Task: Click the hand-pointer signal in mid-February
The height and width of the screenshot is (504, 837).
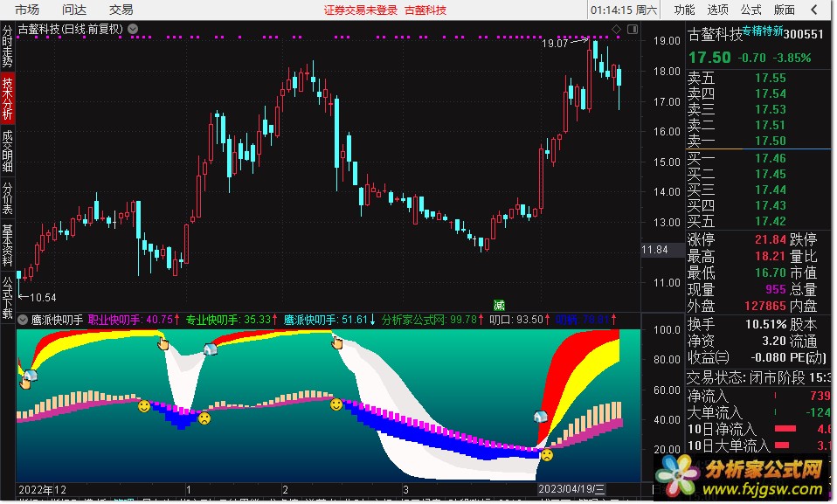Action: [337, 342]
